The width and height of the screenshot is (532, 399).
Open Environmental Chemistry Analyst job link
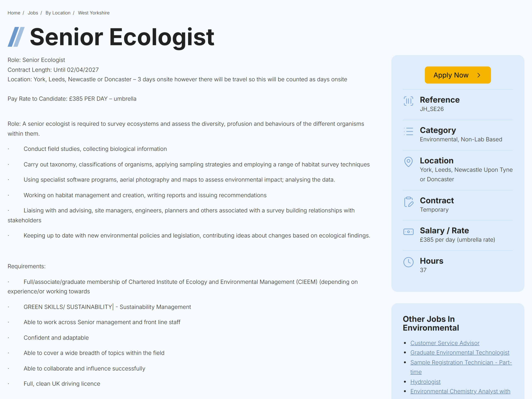click(x=460, y=391)
